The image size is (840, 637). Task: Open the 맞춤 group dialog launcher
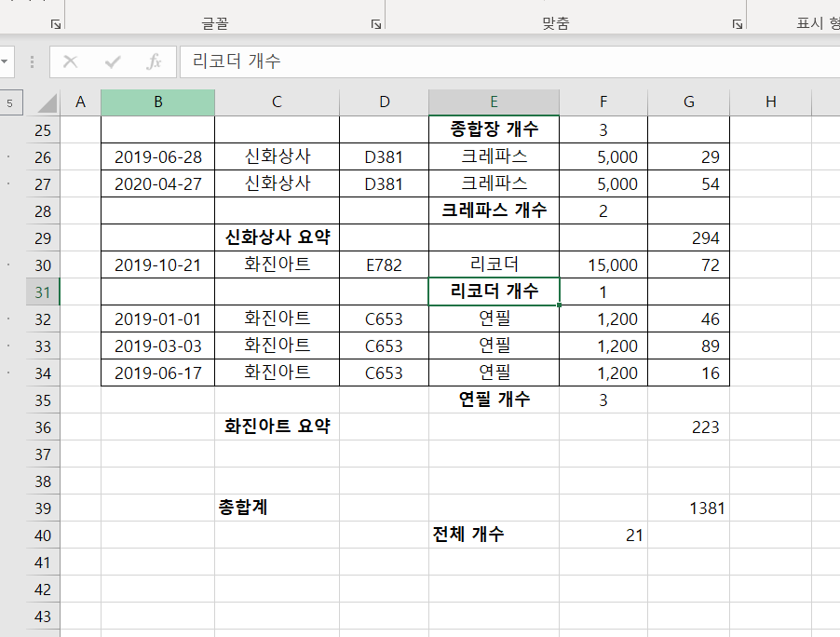(x=737, y=24)
